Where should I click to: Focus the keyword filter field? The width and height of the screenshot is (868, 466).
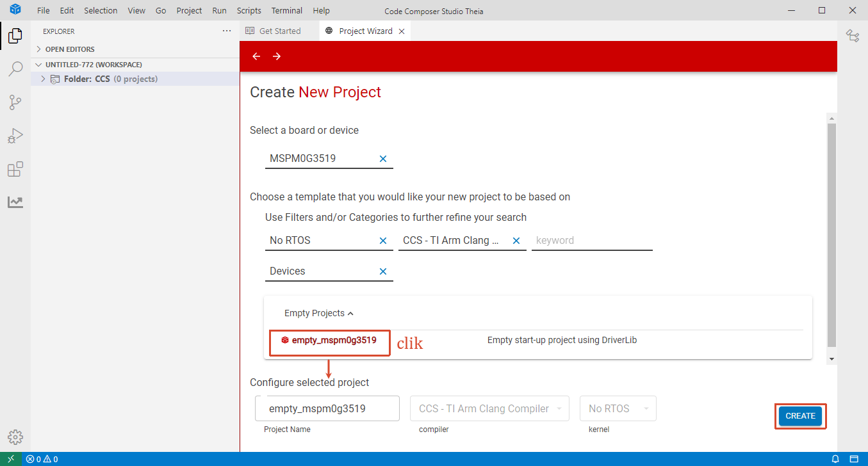592,241
